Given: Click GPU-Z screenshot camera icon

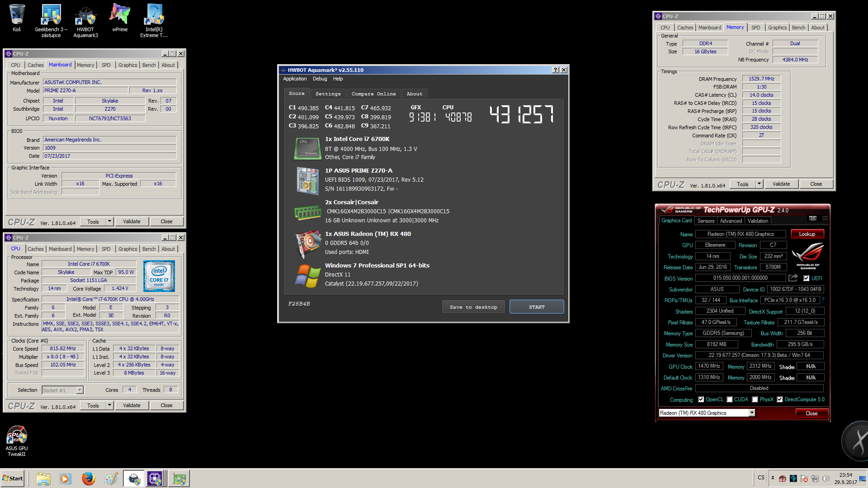Looking at the screenshot, I should point(812,219).
